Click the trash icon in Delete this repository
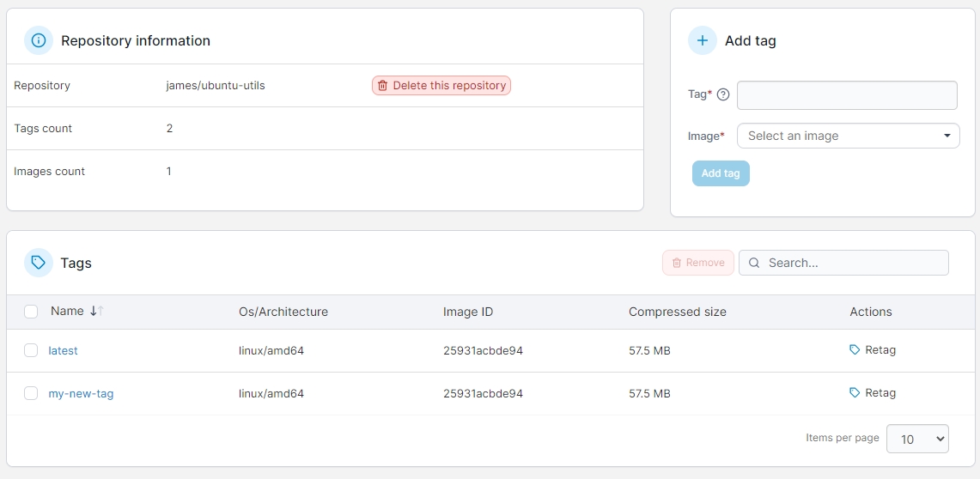The image size is (980, 479). point(382,86)
